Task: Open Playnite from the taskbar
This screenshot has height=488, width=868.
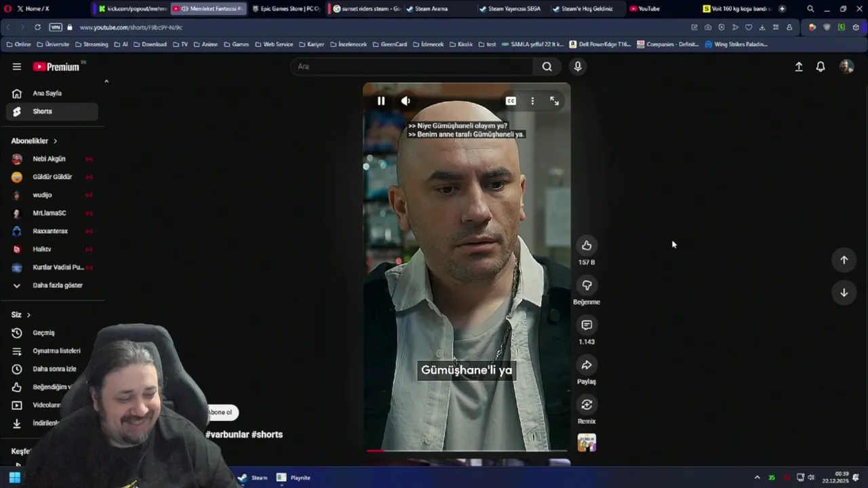Action: point(294,478)
